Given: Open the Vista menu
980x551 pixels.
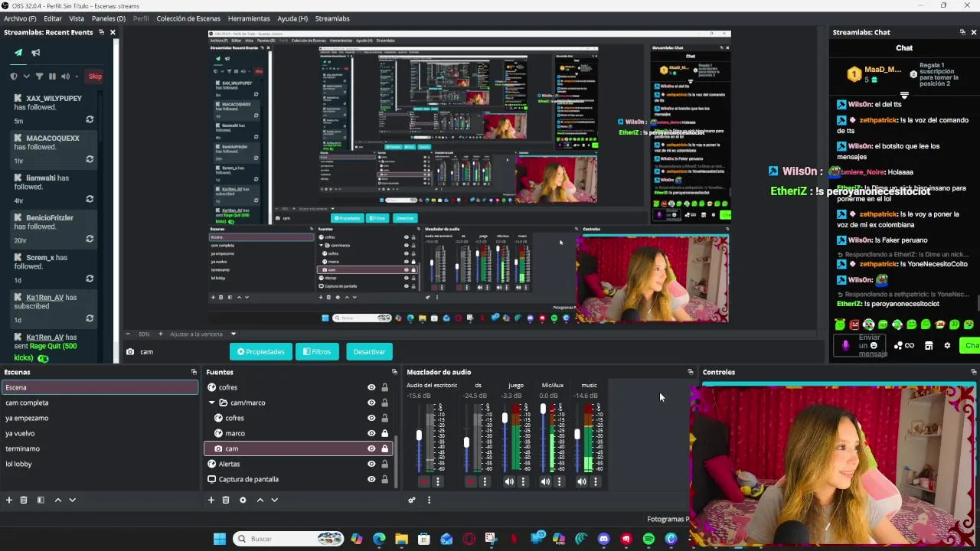Looking at the screenshot, I should tap(77, 18).
